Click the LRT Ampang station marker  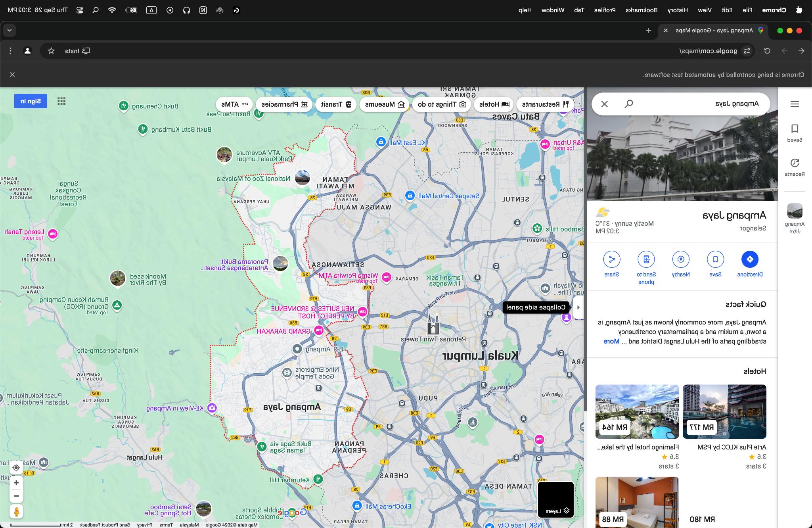pyautogui.click(x=297, y=349)
